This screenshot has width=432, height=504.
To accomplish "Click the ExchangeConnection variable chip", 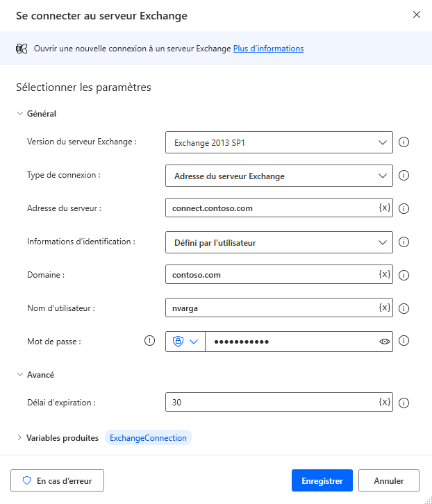I will click(148, 438).
